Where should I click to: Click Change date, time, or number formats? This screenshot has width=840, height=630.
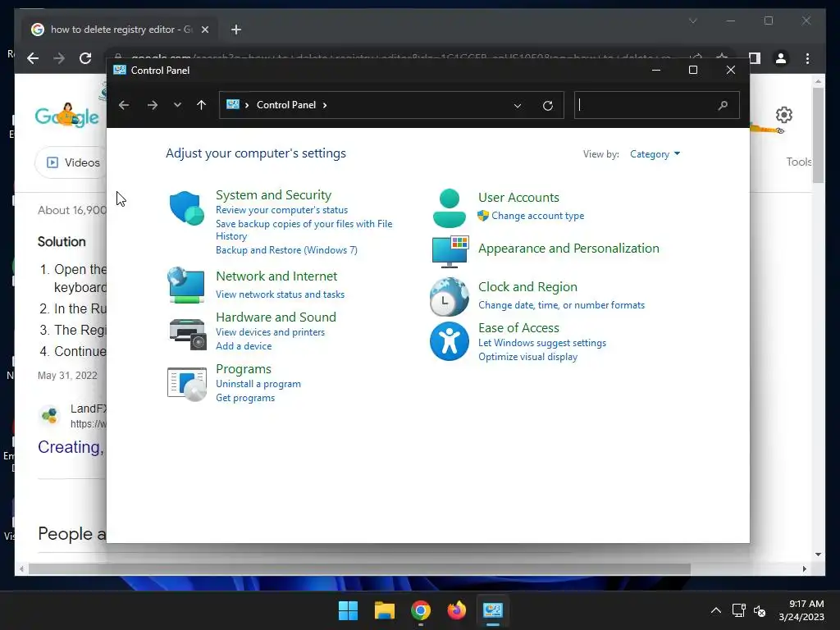[561, 305]
